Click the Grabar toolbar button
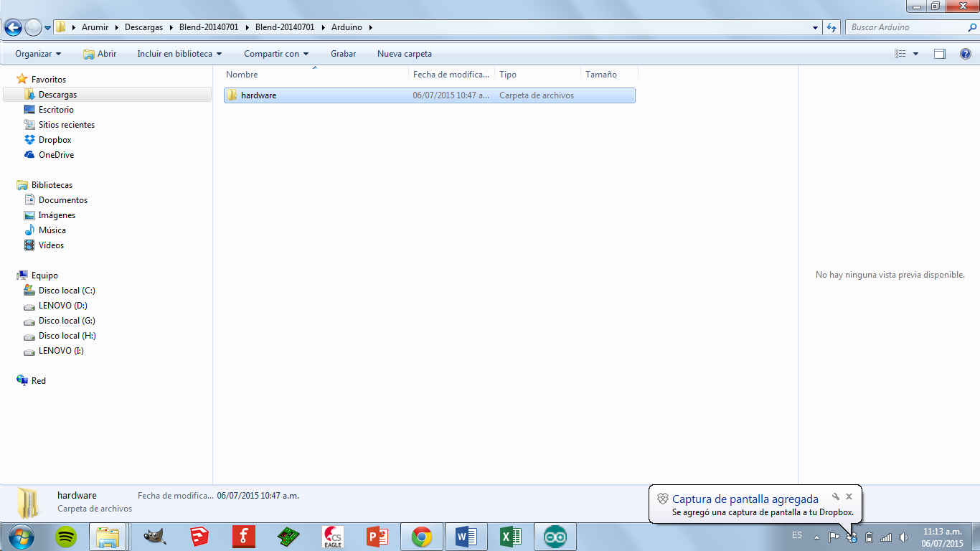This screenshot has height=551, width=980. click(x=344, y=54)
